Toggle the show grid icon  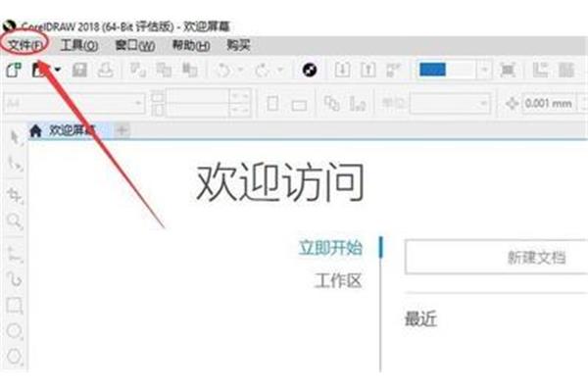pos(566,70)
